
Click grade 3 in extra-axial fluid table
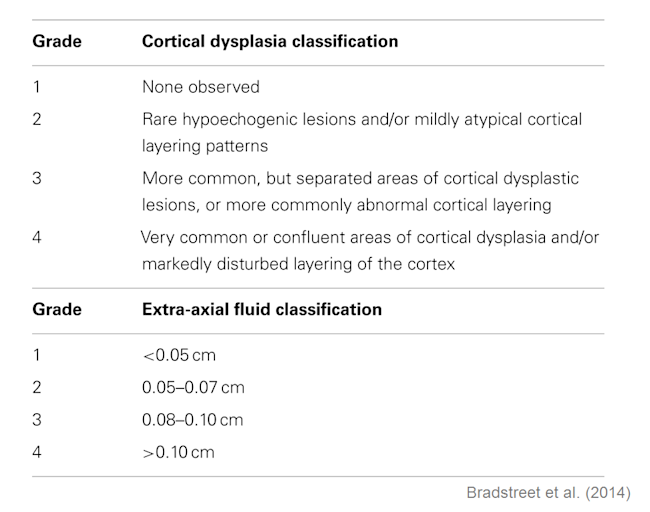click(37, 420)
